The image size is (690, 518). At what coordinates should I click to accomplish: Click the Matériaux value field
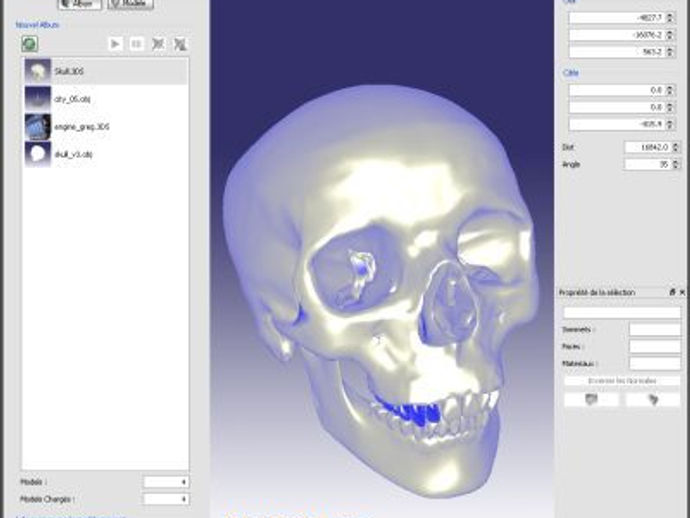point(655,364)
